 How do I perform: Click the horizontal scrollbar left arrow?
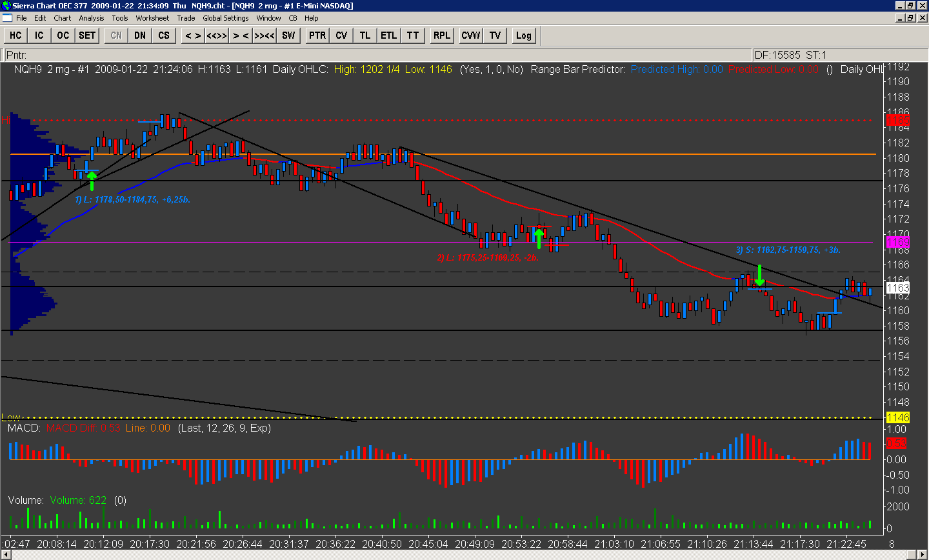click(x=6, y=554)
